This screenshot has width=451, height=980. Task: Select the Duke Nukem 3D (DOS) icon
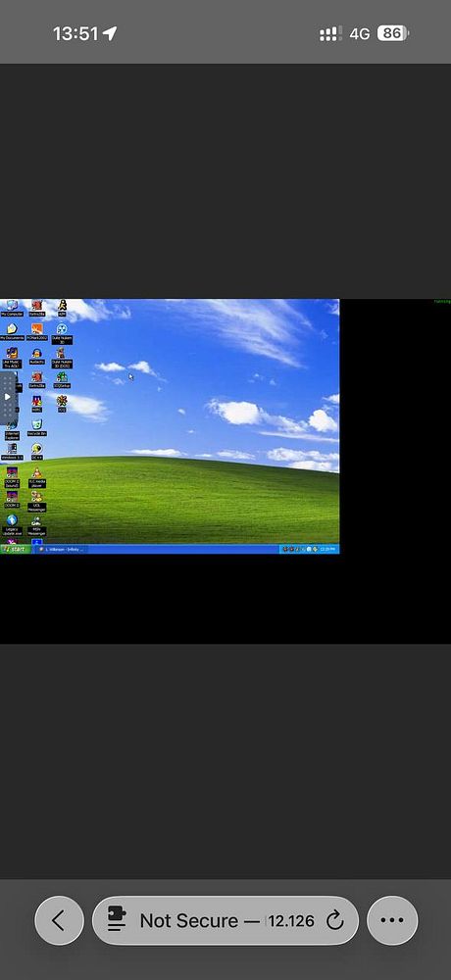pyautogui.click(x=62, y=358)
